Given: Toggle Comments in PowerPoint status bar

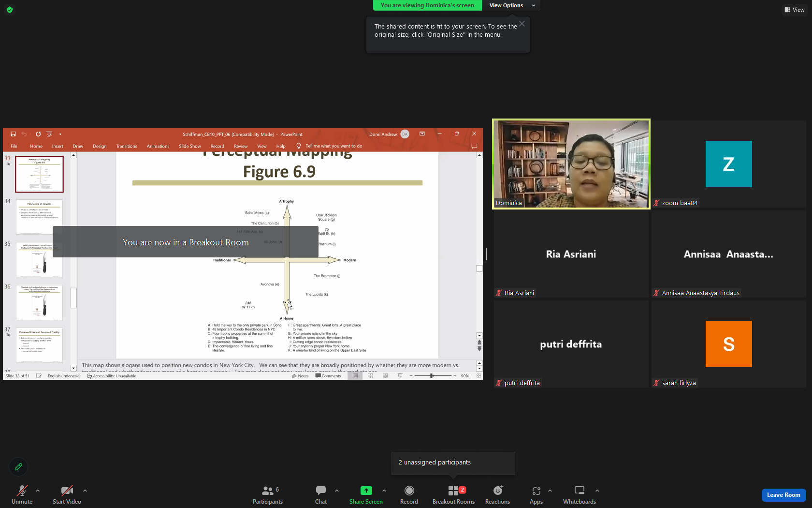Looking at the screenshot, I should click(x=328, y=376).
